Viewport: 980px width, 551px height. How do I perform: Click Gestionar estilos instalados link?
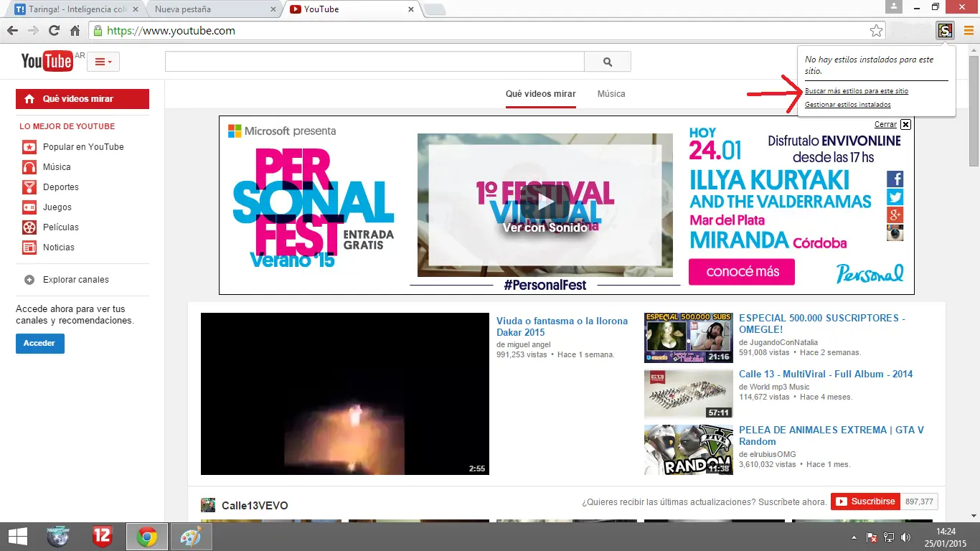pos(848,105)
